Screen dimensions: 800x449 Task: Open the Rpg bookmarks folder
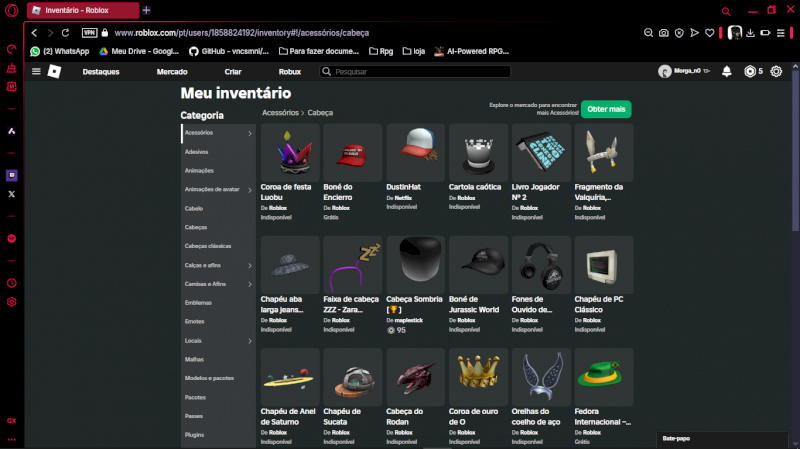[x=381, y=51]
